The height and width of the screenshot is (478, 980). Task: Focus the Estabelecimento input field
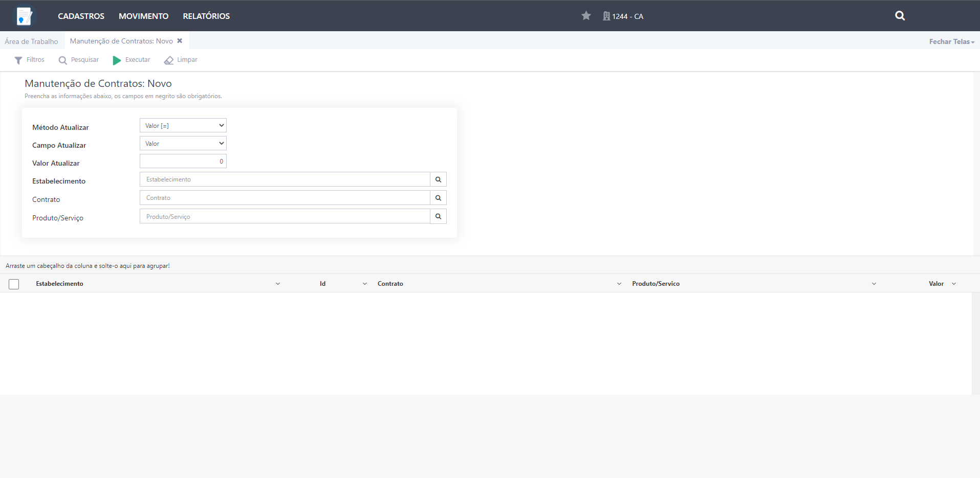[285, 179]
